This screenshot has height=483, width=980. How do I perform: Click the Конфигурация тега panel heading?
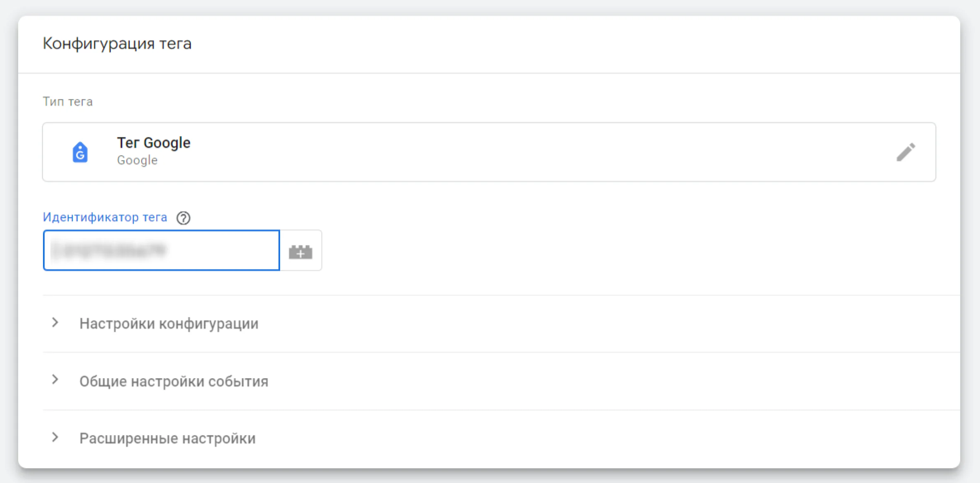click(117, 43)
